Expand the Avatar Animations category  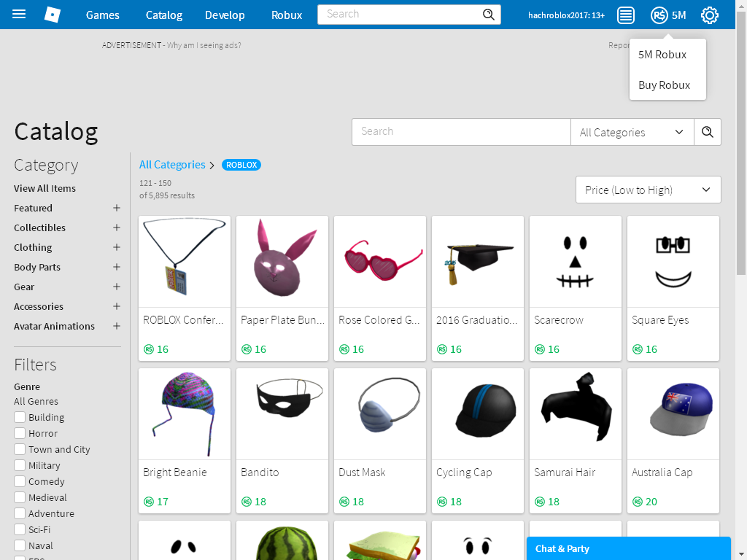(x=116, y=326)
